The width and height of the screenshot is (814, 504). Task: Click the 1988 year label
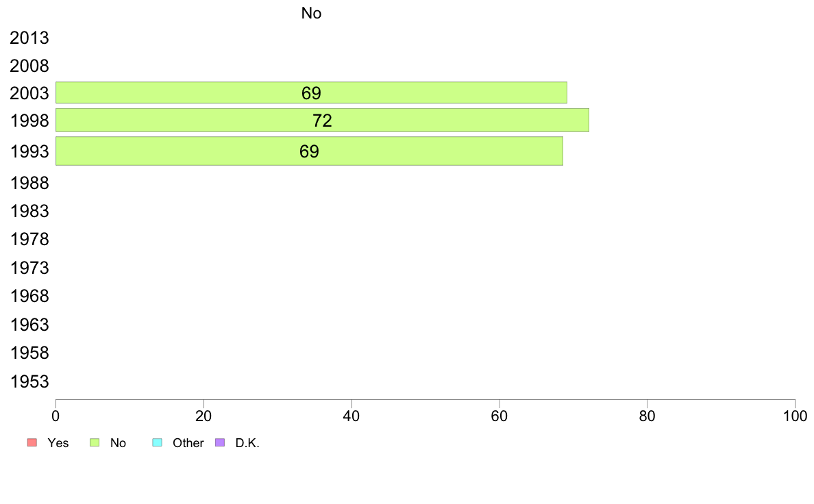coord(29,184)
